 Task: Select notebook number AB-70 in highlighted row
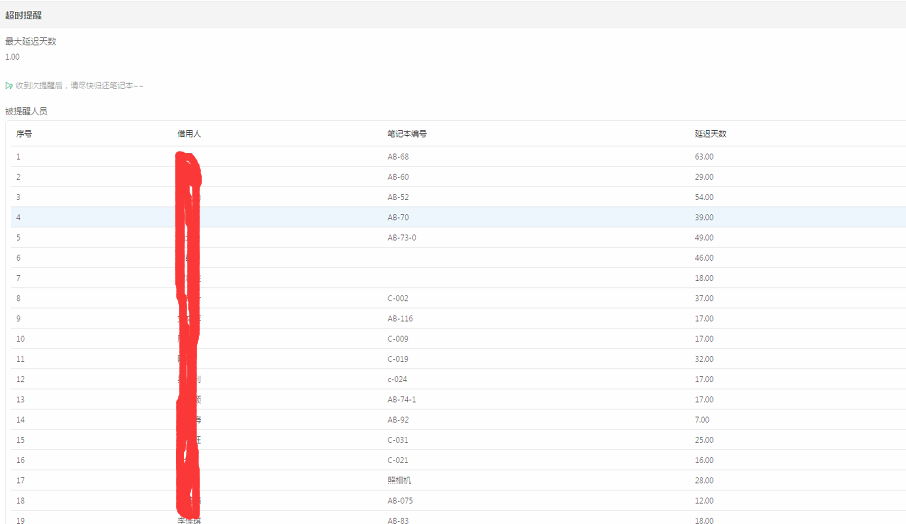click(x=398, y=217)
